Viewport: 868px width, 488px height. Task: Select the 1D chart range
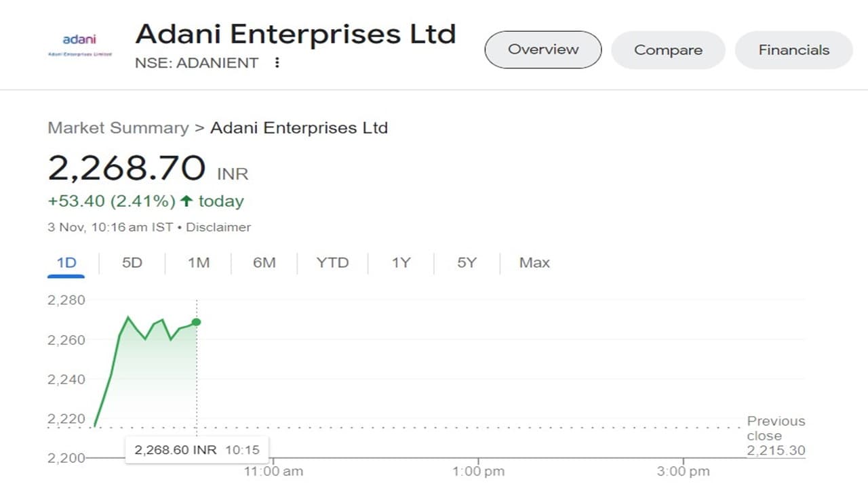66,263
